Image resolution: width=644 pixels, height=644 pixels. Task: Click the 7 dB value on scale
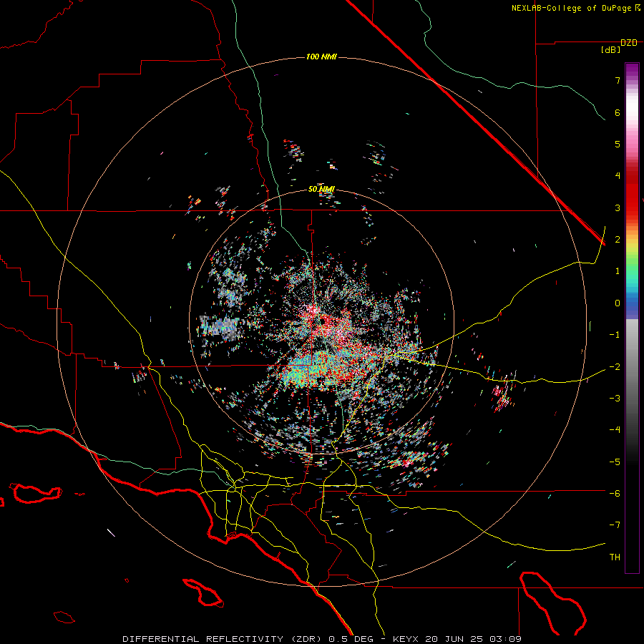point(618,80)
